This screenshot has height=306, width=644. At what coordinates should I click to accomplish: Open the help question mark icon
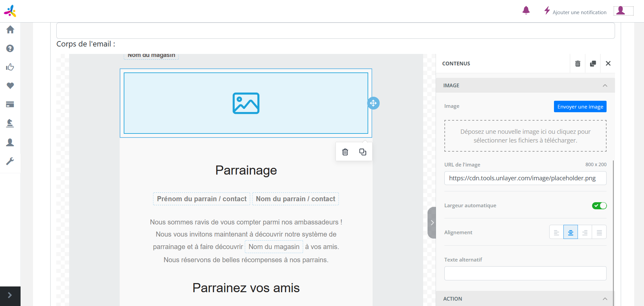coord(10,49)
